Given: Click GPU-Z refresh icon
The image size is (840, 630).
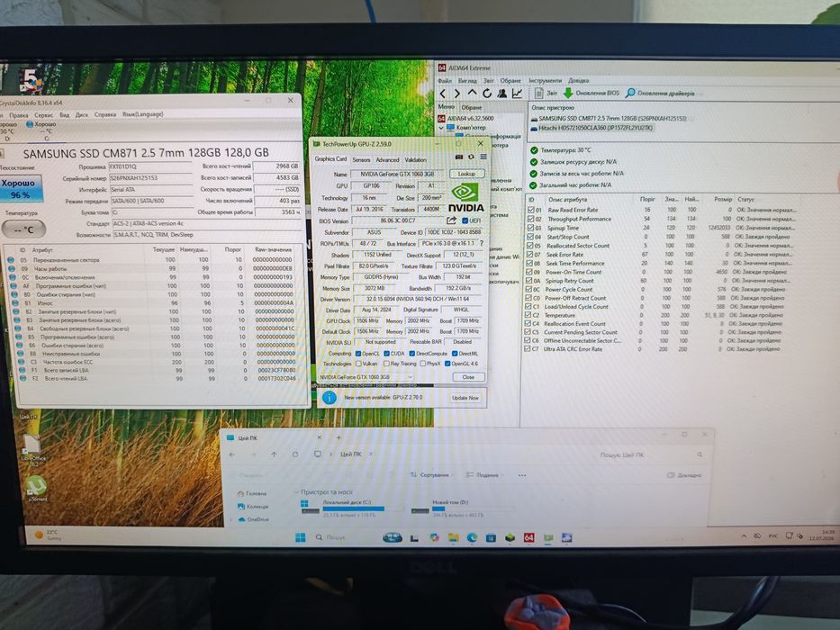Looking at the screenshot, I should pyautogui.click(x=471, y=157).
